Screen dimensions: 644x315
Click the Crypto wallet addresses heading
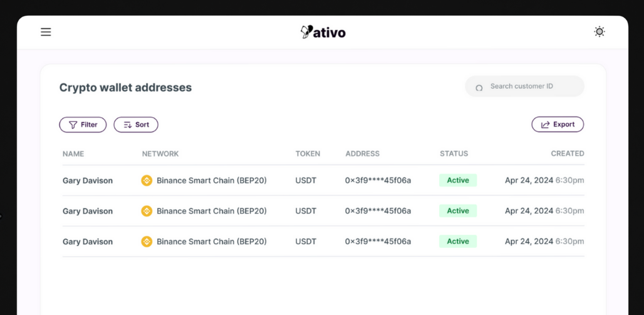(x=126, y=88)
